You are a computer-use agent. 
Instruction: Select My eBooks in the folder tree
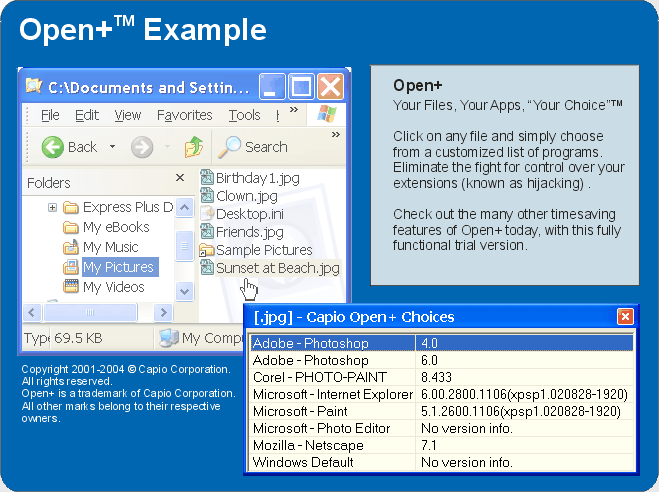[x=116, y=227]
